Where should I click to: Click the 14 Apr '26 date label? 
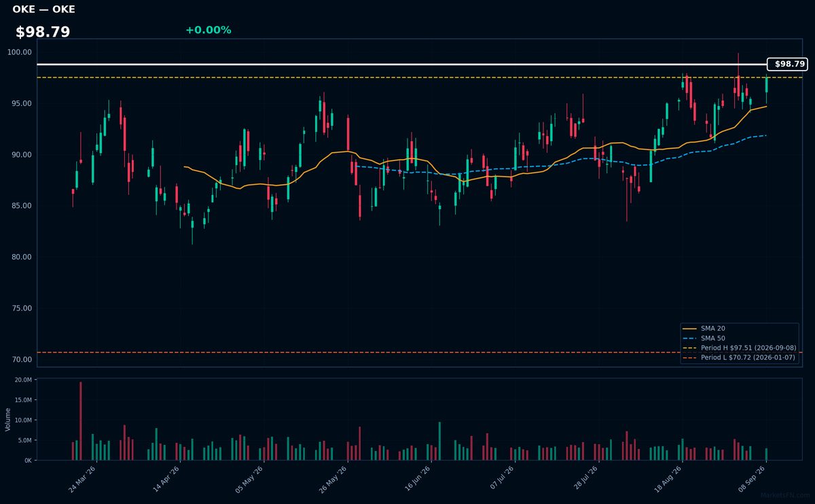tap(166, 480)
